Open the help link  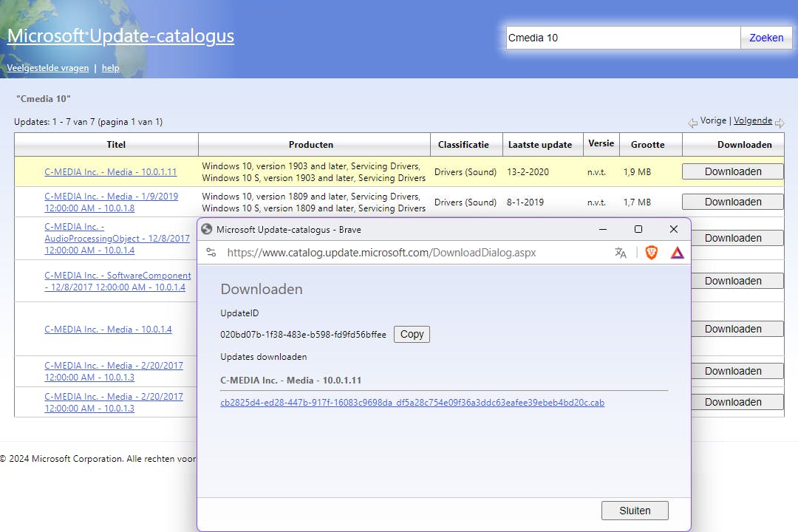click(110, 68)
